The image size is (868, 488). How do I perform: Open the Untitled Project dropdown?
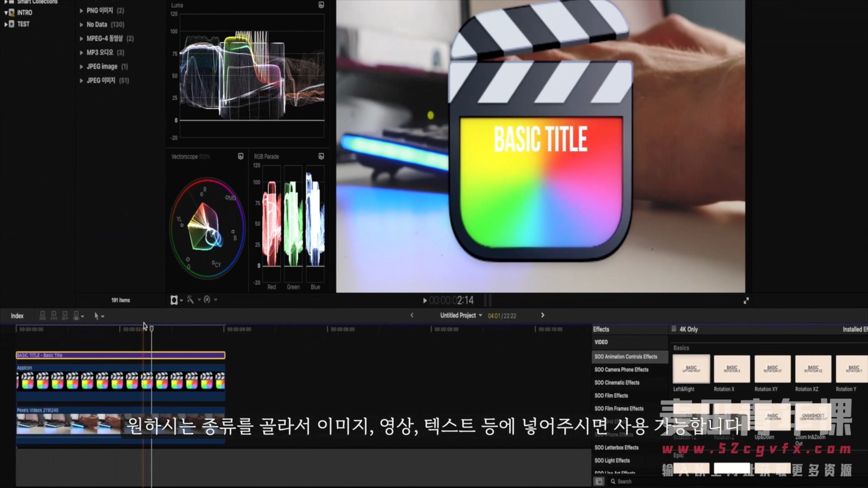point(461,315)
